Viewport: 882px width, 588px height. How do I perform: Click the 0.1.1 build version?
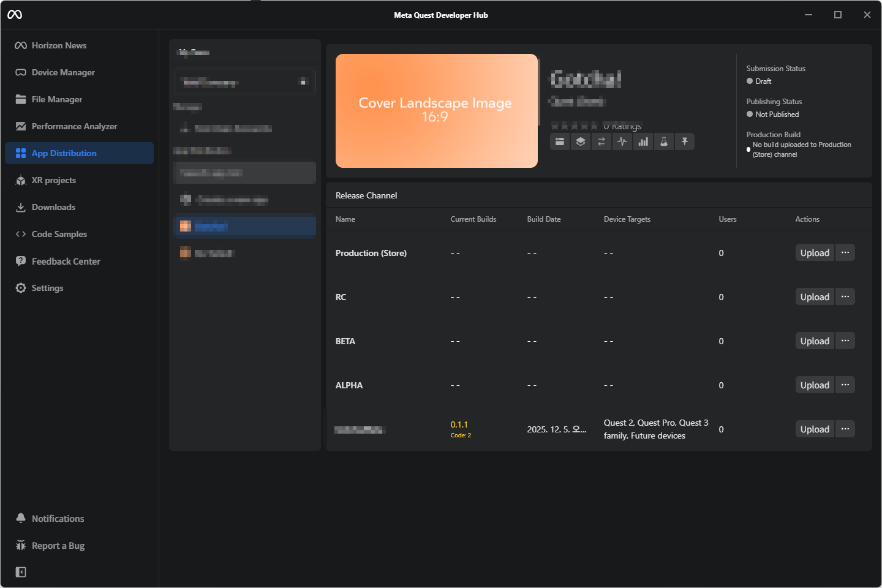pyautogui.click(x=459, y=424)
